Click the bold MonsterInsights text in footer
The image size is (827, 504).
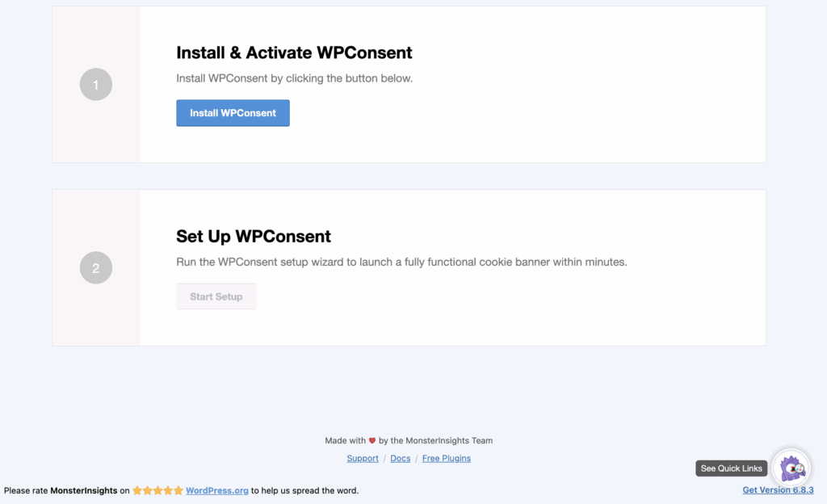[84, 490]
